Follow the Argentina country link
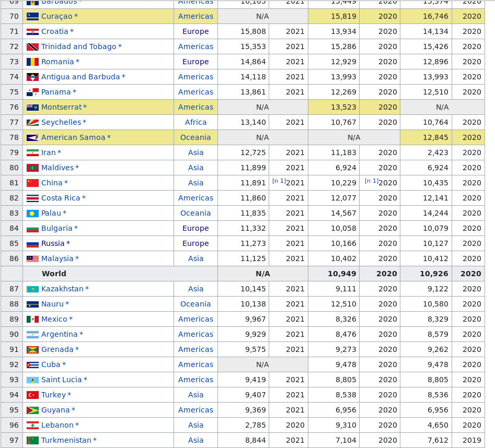Screen dimensions: 495x448 point(60,334)
